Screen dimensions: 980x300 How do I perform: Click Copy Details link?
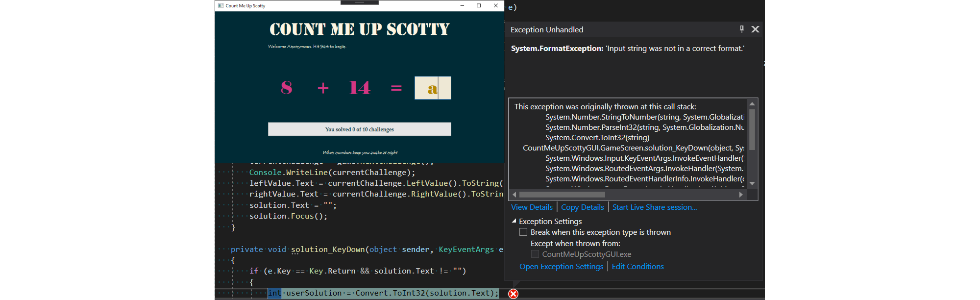click(x=582, y=207)
